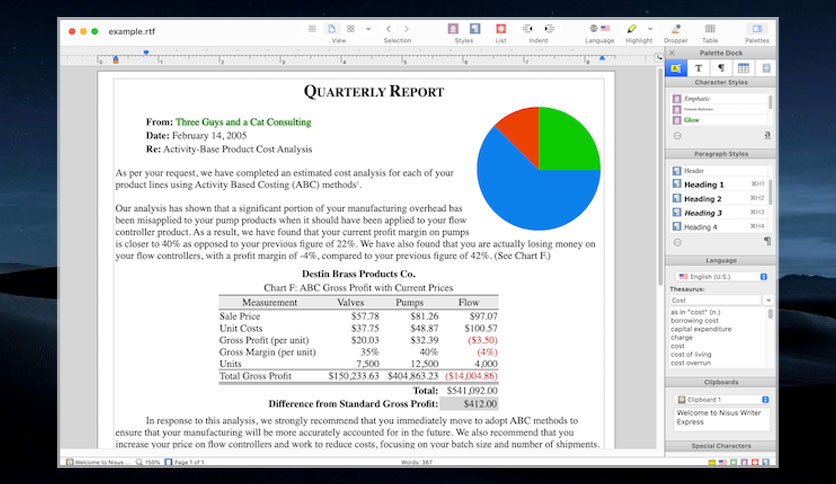Change the 150% zoom level in status bar
The height and width of the screenshot is (484, 836).
[148, 462]
